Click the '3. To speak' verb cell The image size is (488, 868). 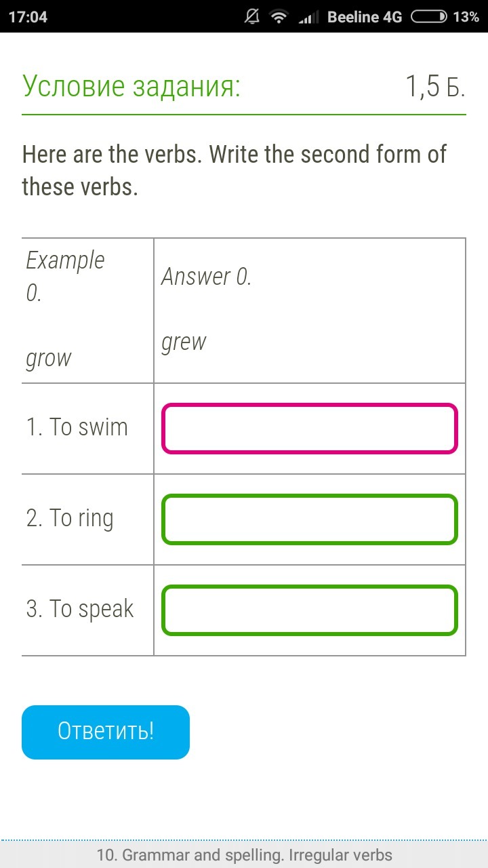pos(80,610)
